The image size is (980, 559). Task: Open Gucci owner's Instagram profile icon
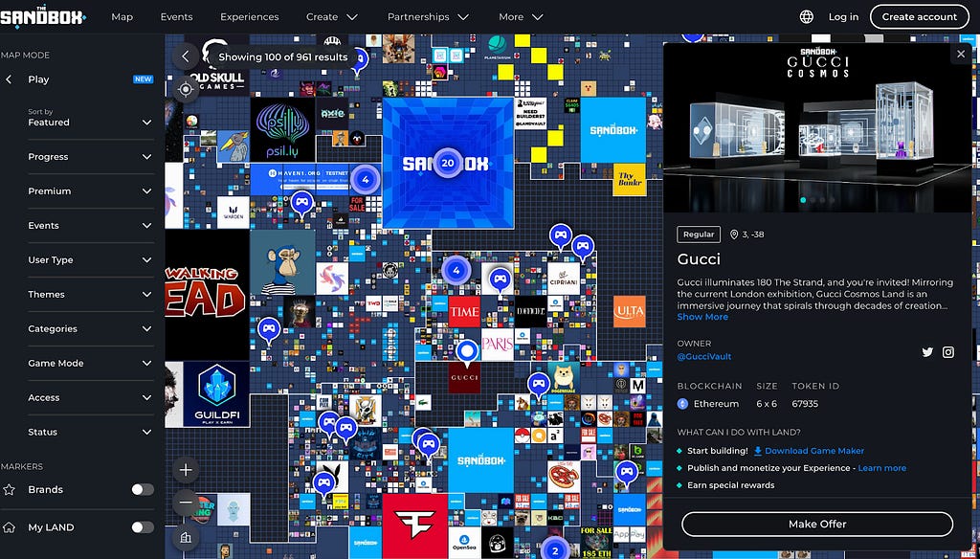948,352
